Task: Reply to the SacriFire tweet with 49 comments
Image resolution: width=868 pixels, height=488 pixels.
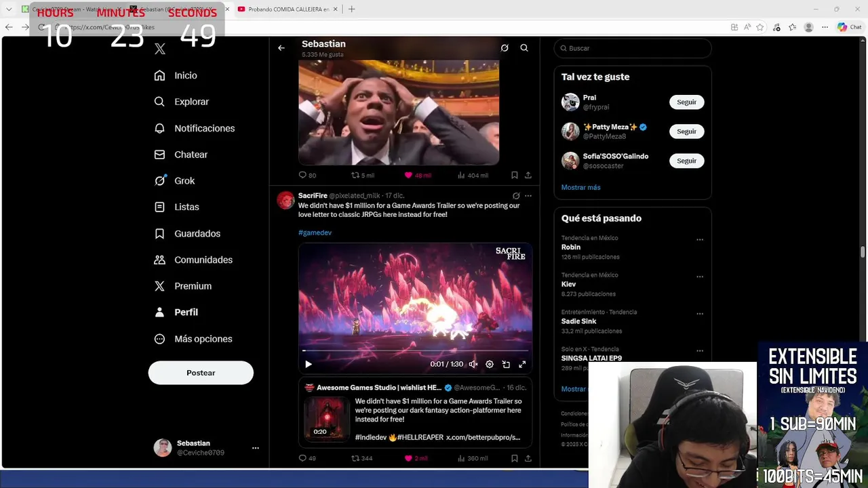Action: [307, 458]
